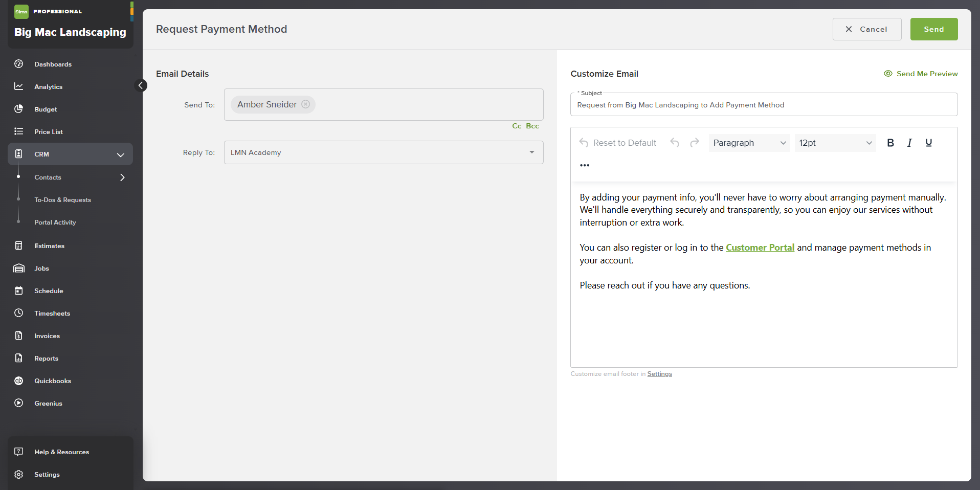The image size is (980, 490).
Task: Click the Analytics chart icon
Action: pos(19,86)
